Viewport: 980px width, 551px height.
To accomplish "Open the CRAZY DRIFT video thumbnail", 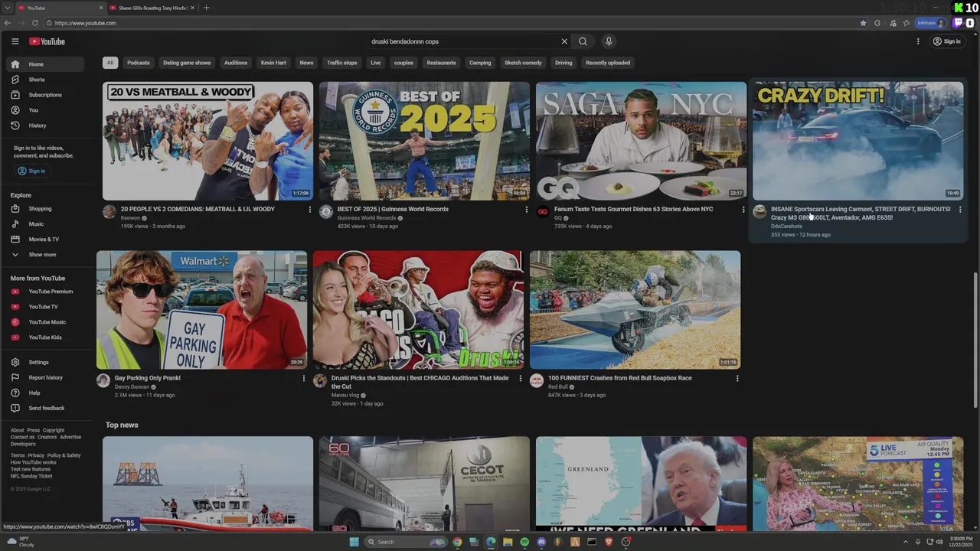I will (x=857, y=141).
